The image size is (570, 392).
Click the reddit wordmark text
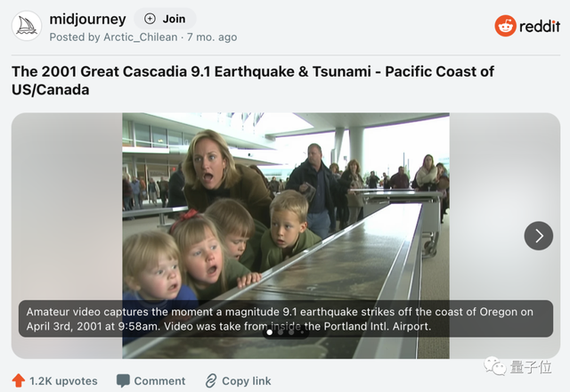(x=540, y=26)
